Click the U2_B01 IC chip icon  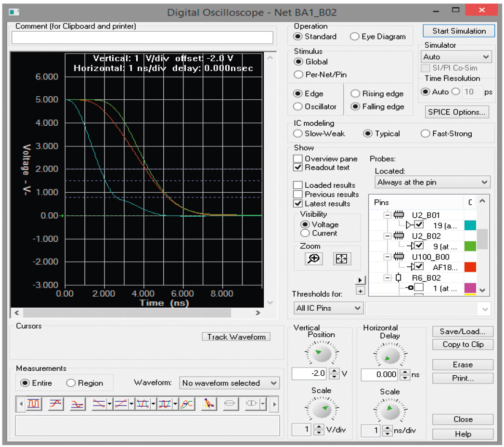point(399,214)
